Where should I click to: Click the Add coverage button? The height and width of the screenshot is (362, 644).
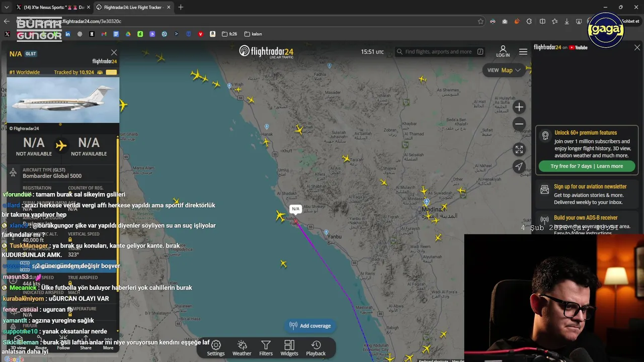[310, 326]
